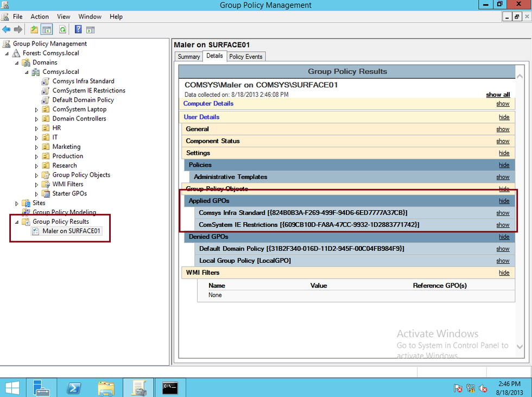The image size is (532, 397).
Task: Show Comsys Infra Standard applied GPO details
Action: tap(503, 213)
